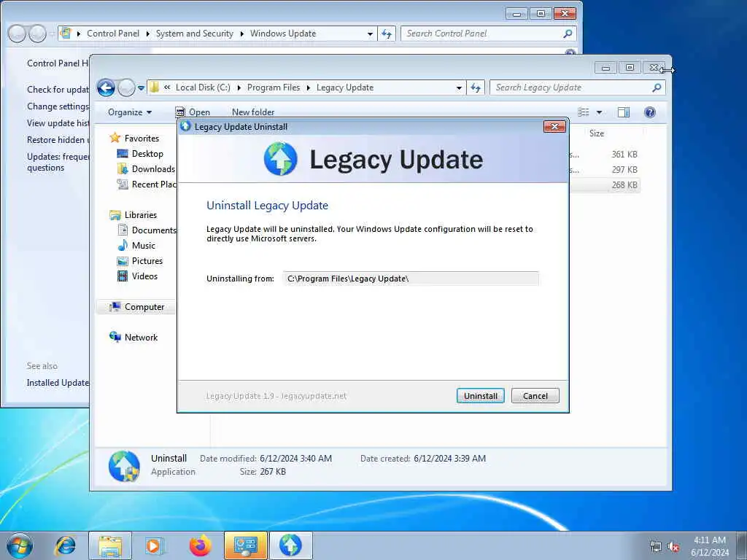Open the Pictures library

click(147, 261)
